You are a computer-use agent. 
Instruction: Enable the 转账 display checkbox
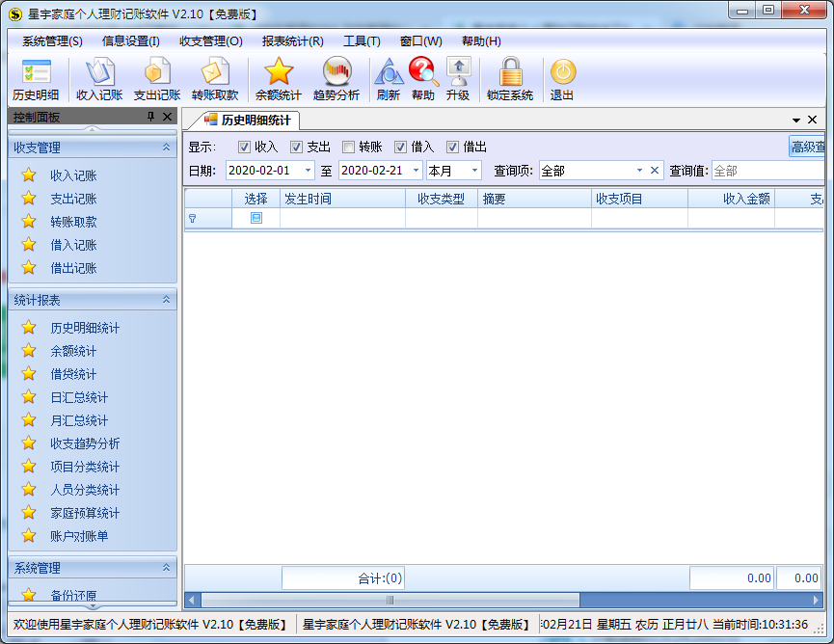[x=348, y=147]
